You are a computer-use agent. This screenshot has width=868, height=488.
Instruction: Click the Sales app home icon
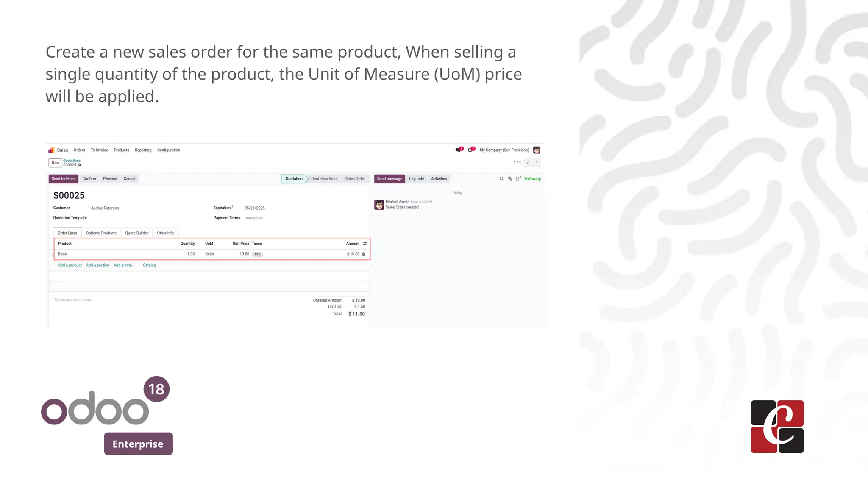click(x=51, y=150)
